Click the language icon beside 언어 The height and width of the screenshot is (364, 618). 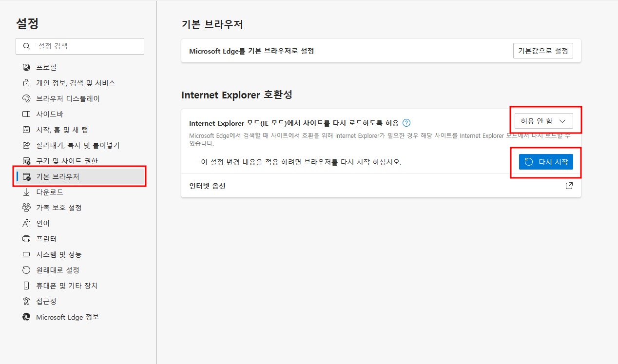(x=26, y=223)
